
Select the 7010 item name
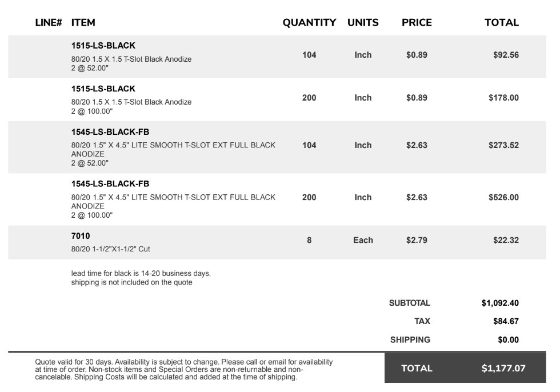coord(81,236)
